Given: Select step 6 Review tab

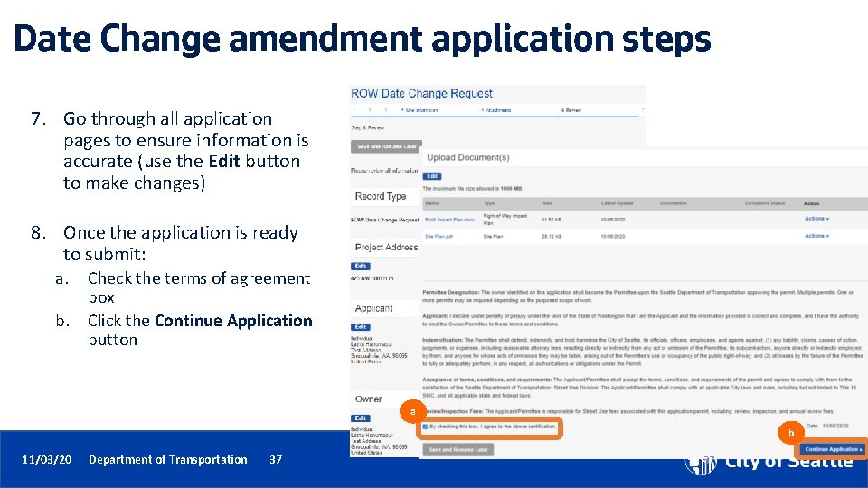Looking at the screenshot, I should coord(571,110).
